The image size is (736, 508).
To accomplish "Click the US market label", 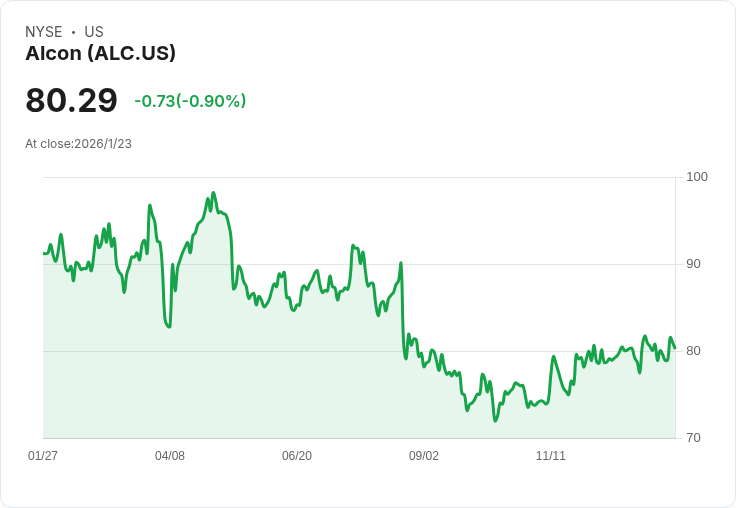I will pos(94,32).
